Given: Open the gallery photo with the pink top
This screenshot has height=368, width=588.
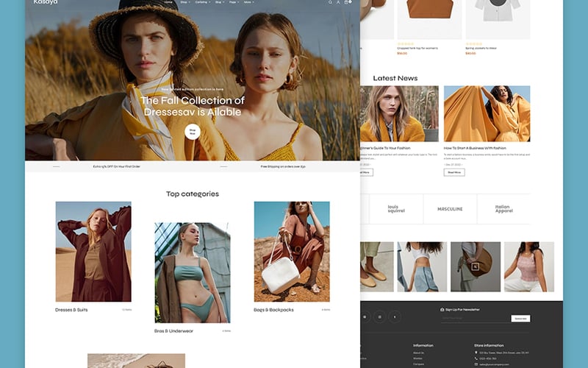Looking at the screenshot, I should point(528,266).
